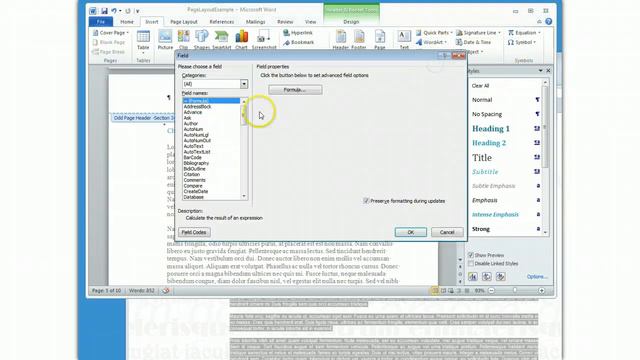Switch to Web Layout view icon
This screenshot has height=360, width=640.
[451, 291]
